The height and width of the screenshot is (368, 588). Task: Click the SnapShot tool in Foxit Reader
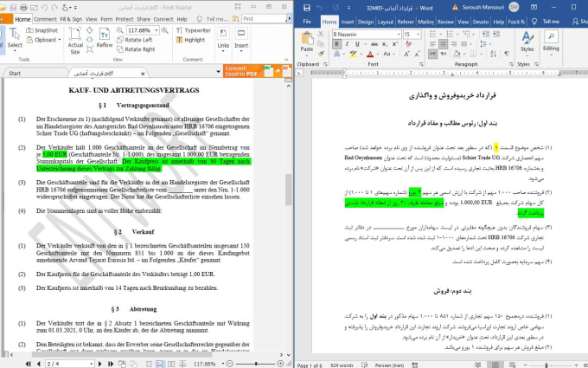point(44,29)
